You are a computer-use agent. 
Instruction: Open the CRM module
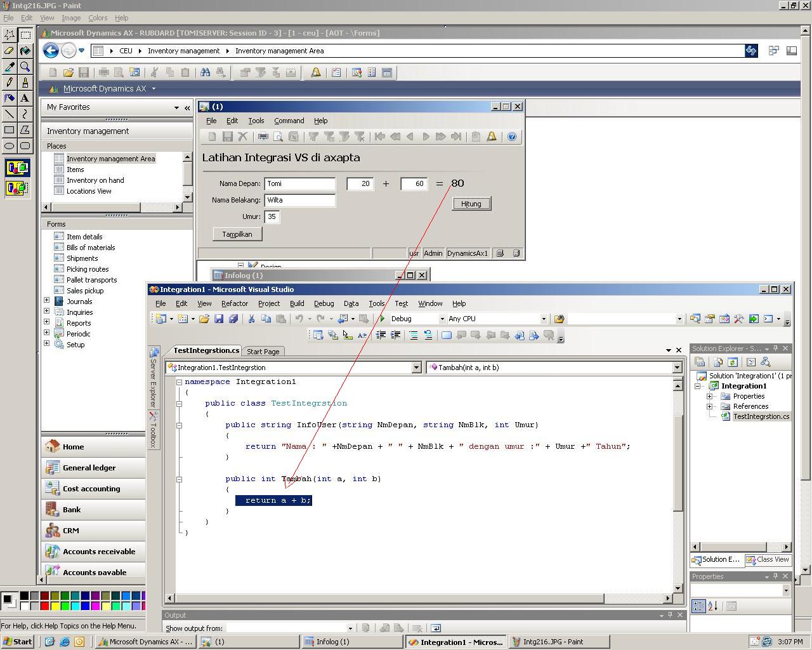(x=94, y=531)
